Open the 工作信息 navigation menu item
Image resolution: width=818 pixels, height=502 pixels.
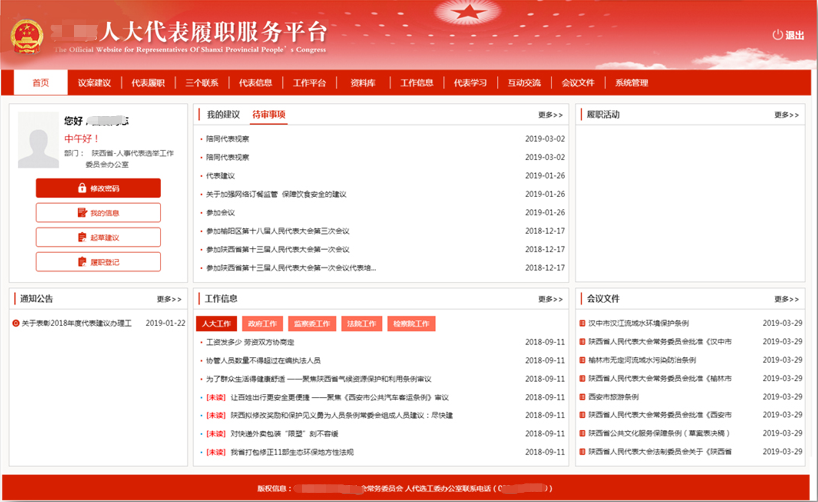click(417, 82)
